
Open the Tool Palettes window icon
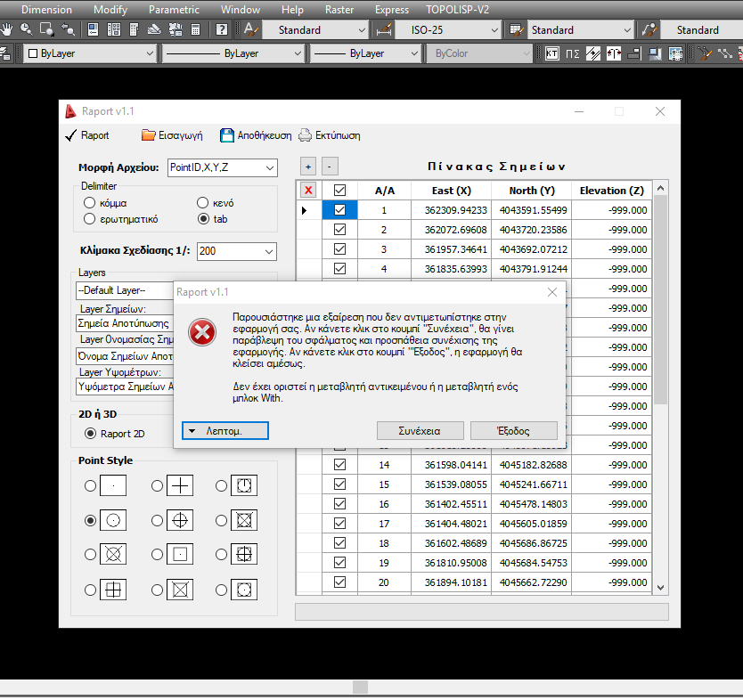[x=135, y=30]
